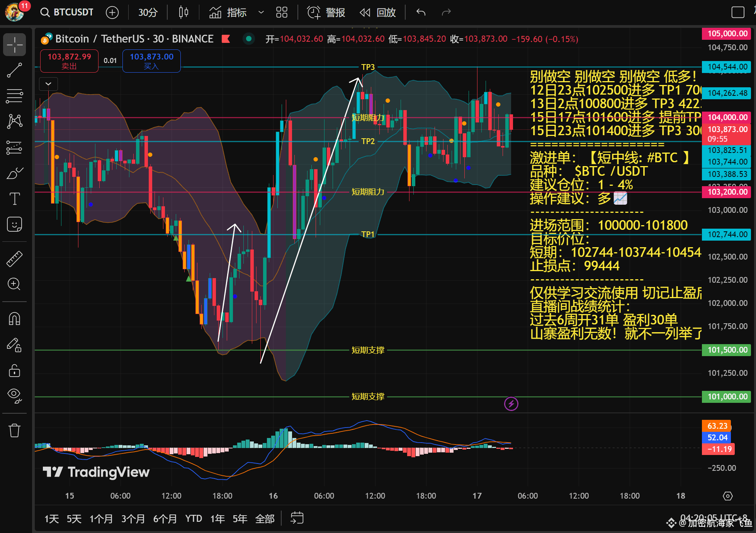
Task: Open the go to date calendar
Action: (297, 518)
